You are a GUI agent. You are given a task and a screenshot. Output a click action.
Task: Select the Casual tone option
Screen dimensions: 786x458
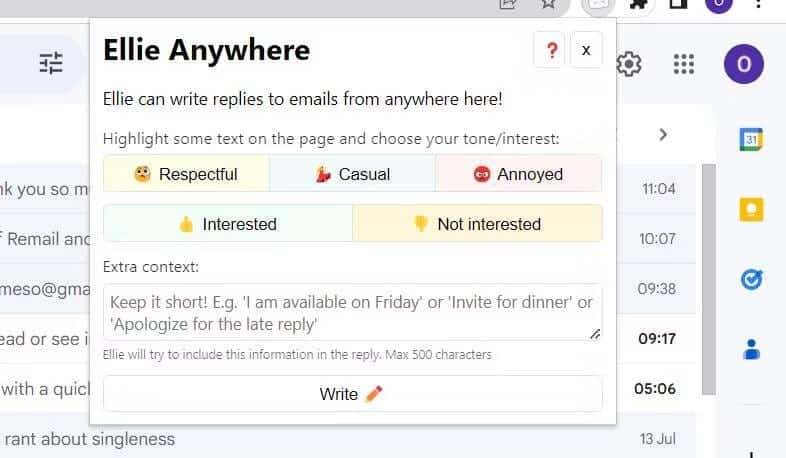tap(352, 174)
